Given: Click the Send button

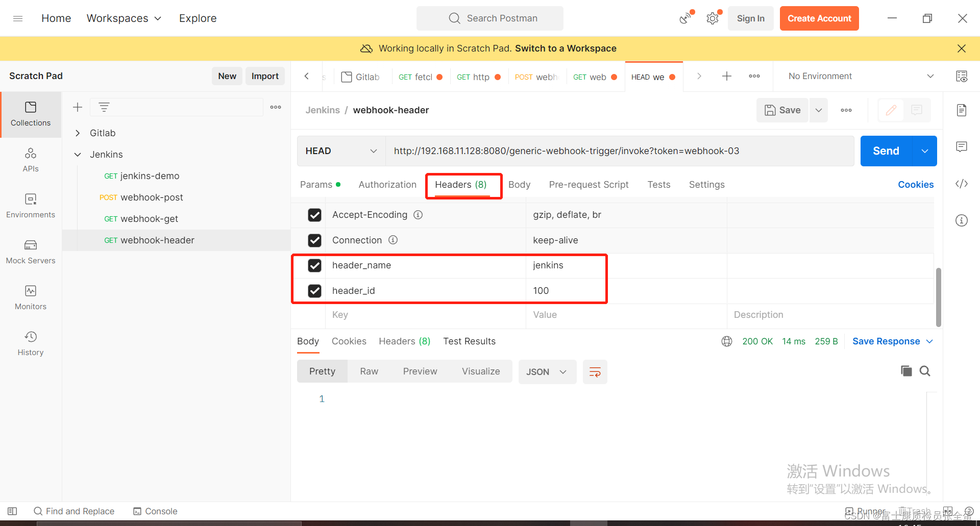Looking at the screenshot, I should (x=886, y=151).
